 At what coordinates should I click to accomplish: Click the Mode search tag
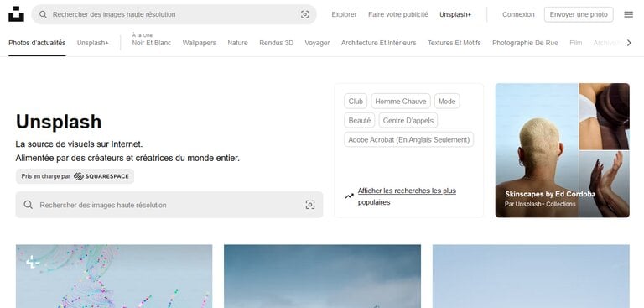click(x=447, y=102)
